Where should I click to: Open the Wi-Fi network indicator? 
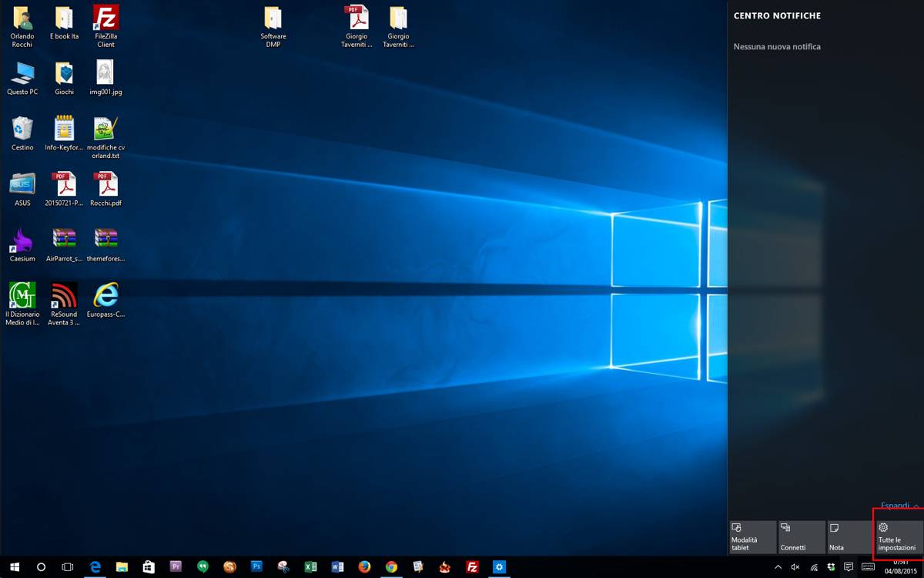pos(812,568)
